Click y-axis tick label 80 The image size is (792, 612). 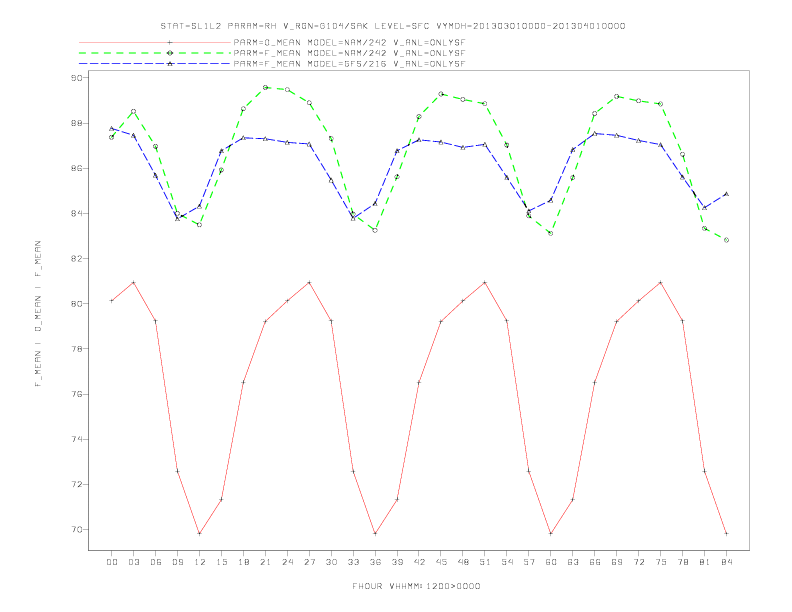[x=76, y=303]
